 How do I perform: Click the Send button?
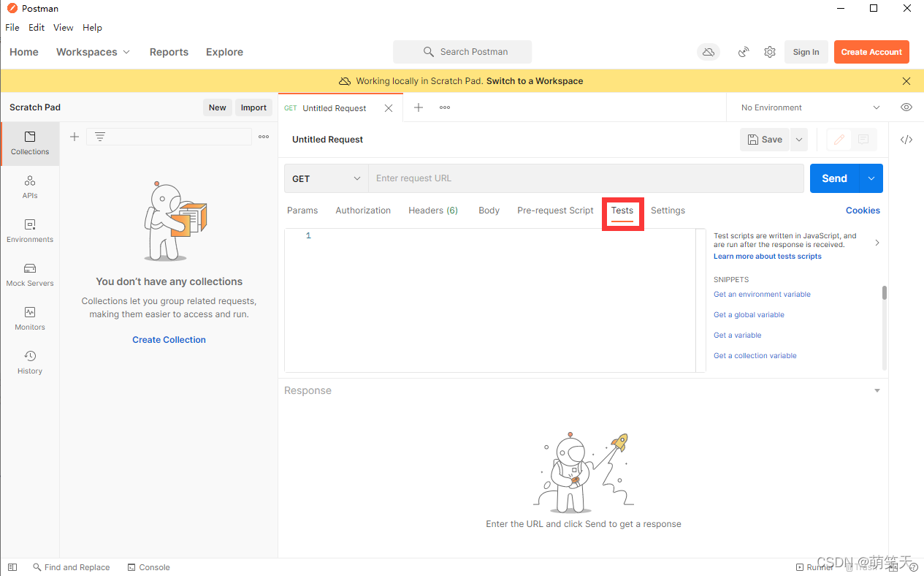click(x=835, y=178)
